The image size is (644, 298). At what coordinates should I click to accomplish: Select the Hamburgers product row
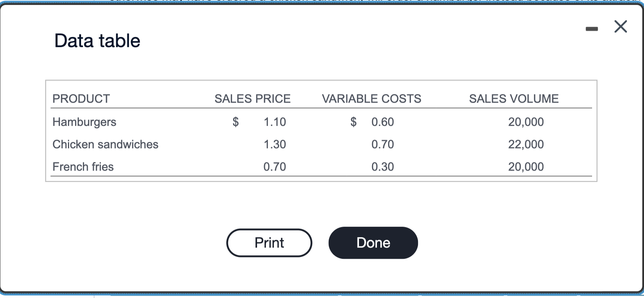click(84, 122)
